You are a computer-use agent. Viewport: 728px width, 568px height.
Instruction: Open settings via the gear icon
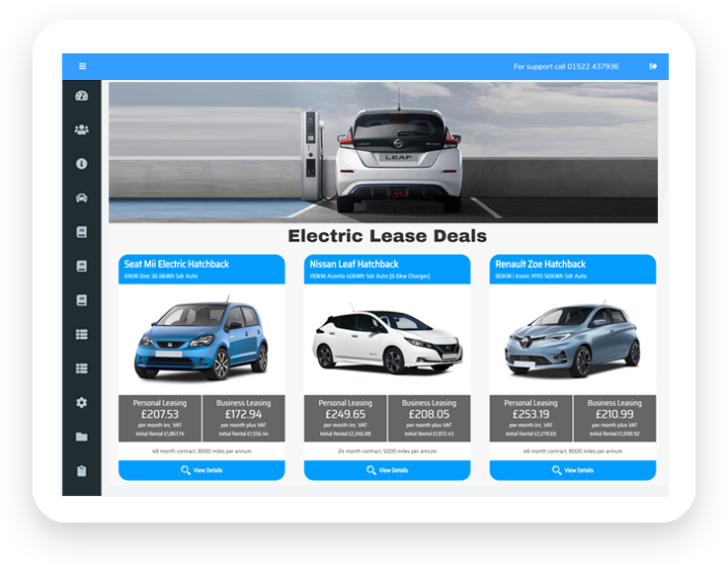(81, 403)
